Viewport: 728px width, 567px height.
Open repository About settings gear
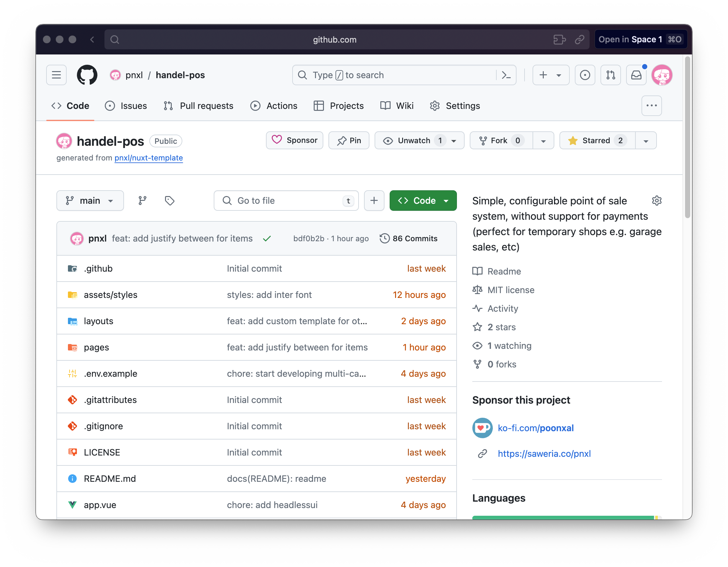point(656,201)
